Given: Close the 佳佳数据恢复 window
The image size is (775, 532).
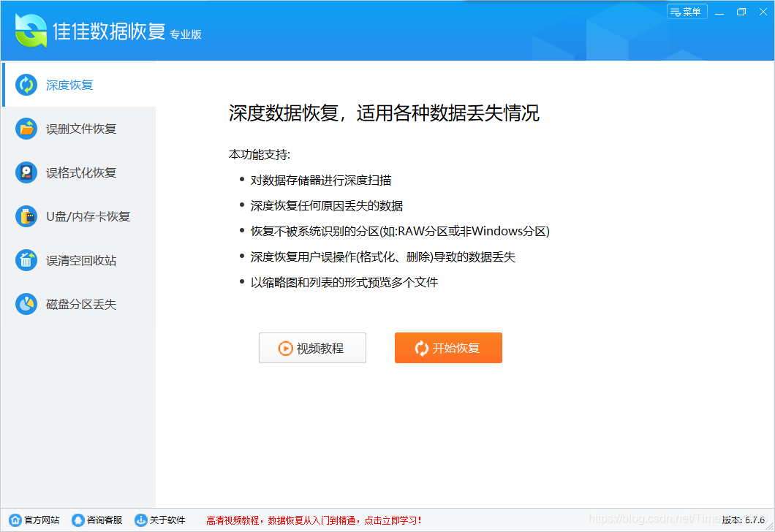Looking at the screenshot, I should [763, 12].
